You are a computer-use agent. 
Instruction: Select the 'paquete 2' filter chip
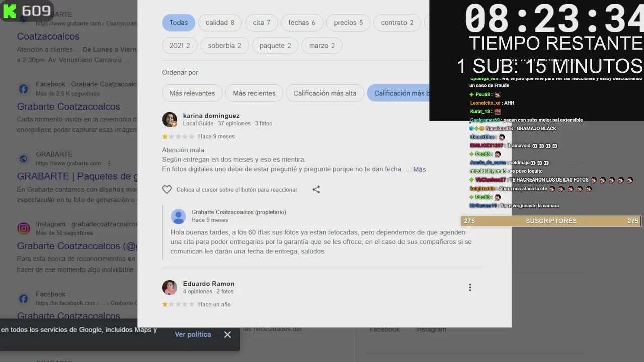[x=275, y=46]
